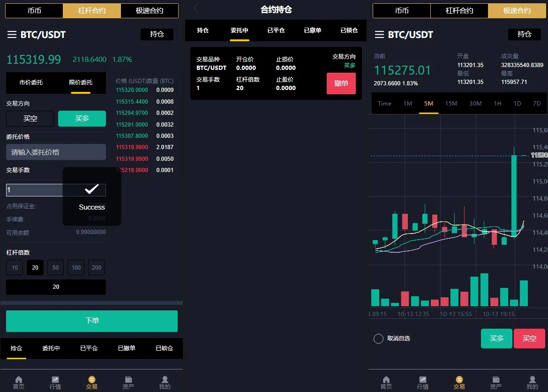Toggle the 取消自选 favorite circle
This screenshot has height=392, width=548.
378,339
